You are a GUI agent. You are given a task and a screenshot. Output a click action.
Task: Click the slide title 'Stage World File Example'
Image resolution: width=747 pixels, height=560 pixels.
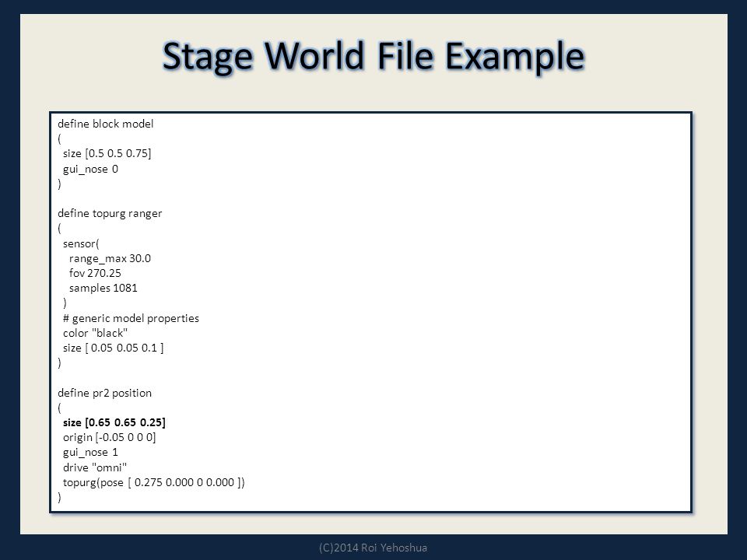[373, 57]
